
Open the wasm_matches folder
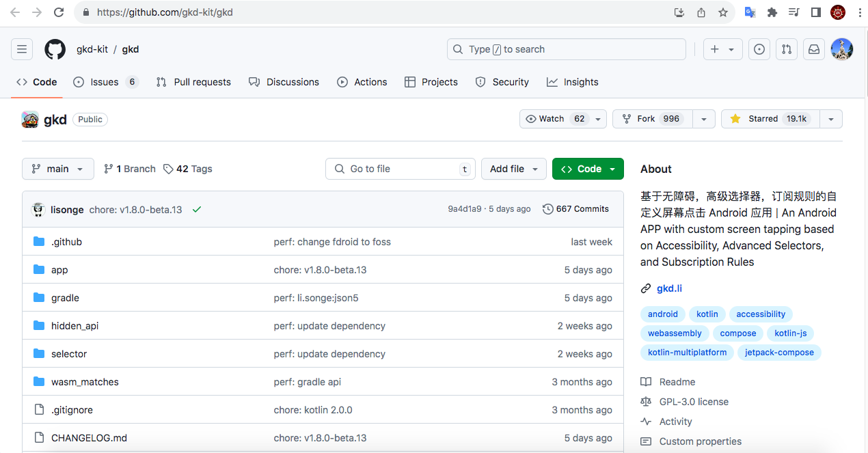tap(85, 382)
